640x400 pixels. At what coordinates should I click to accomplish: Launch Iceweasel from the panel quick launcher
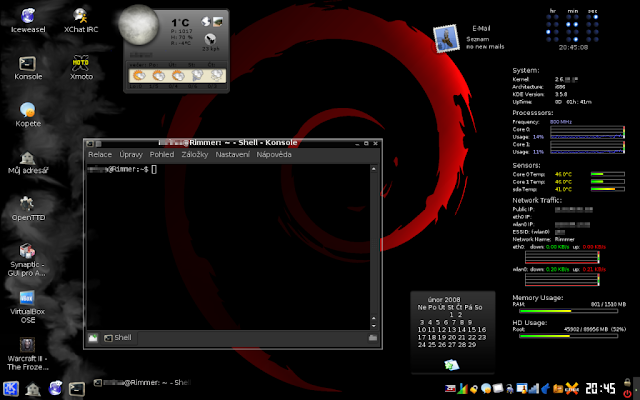tap(55, 389)
